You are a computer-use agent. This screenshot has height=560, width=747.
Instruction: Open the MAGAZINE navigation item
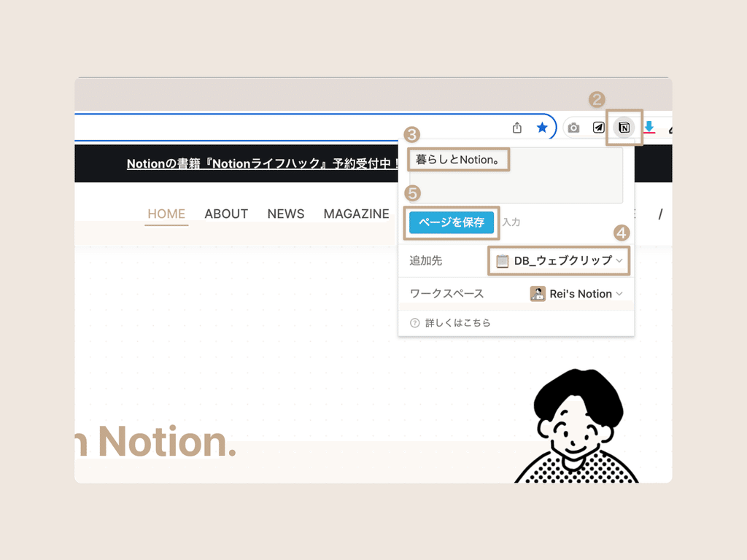pyautogui.click(x=356, y=214)
